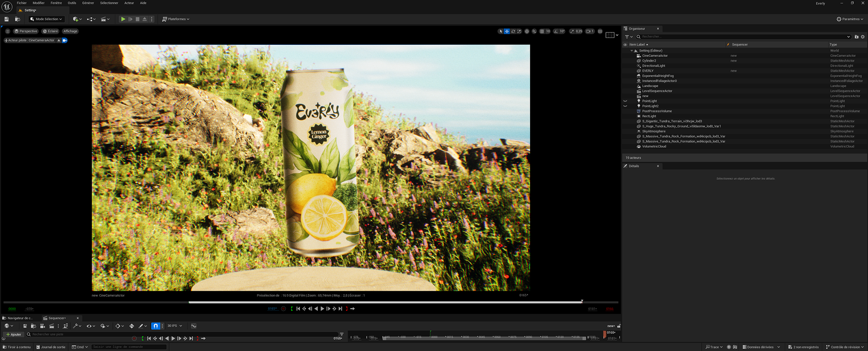This screenshot has height=351, width=868.
Task: Play the sequence in Sequencer transport
Action: coord(173,338)
